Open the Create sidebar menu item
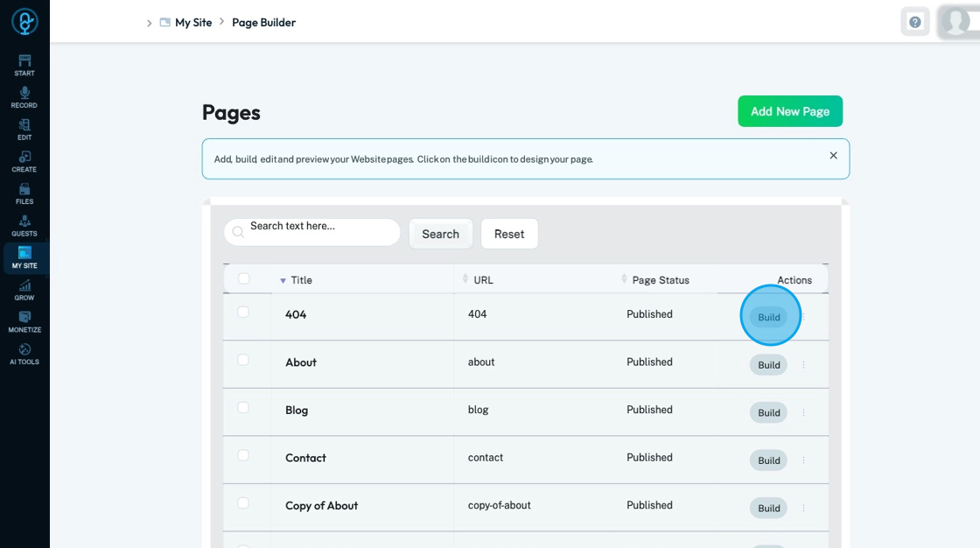980x548 pixels. pyautogui.click(x=24, y=161)
